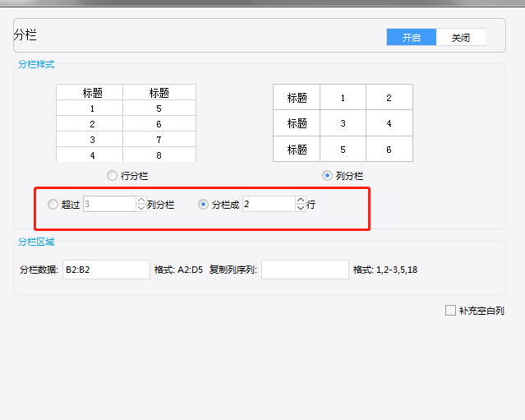Click the 关闭 button to disable columns
The image size is (525, 420).
461,38
